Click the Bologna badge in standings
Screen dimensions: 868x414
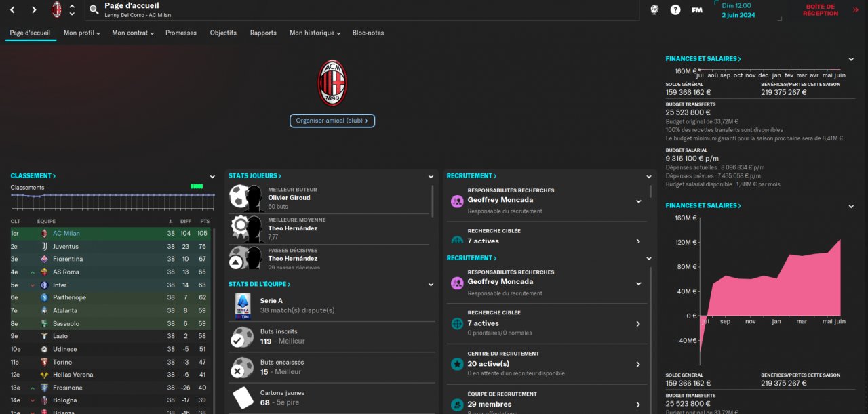pos(45,400)
